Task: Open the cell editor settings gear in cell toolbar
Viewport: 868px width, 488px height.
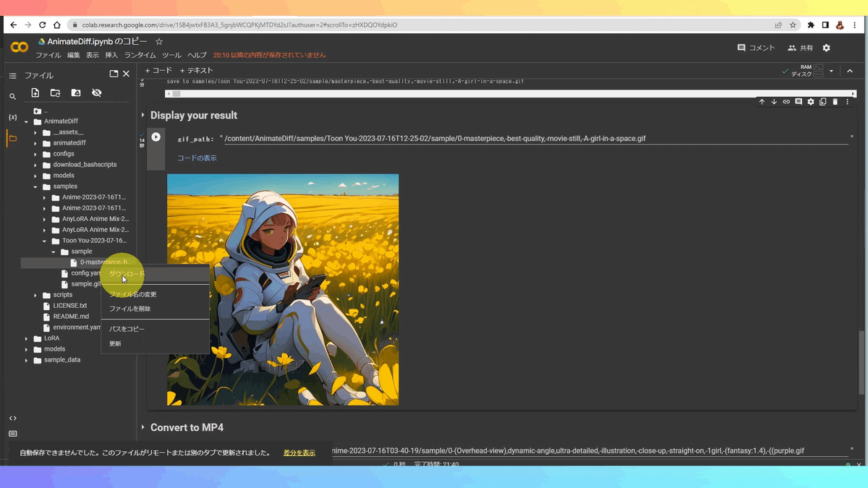Action: coord(811,102)
